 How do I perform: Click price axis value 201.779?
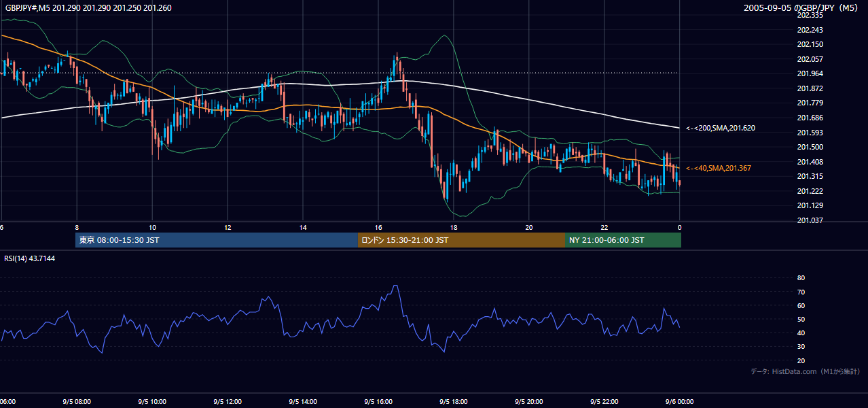(810, 103)
